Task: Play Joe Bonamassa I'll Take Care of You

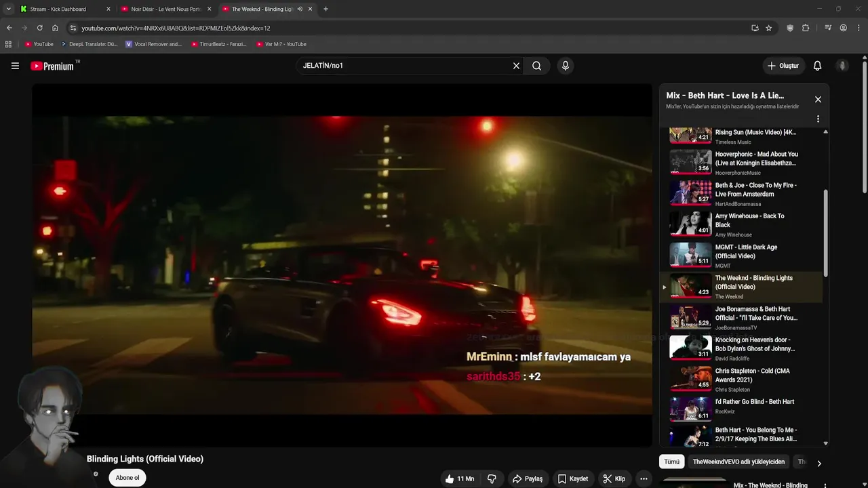Action: click(x=743, y=317)
